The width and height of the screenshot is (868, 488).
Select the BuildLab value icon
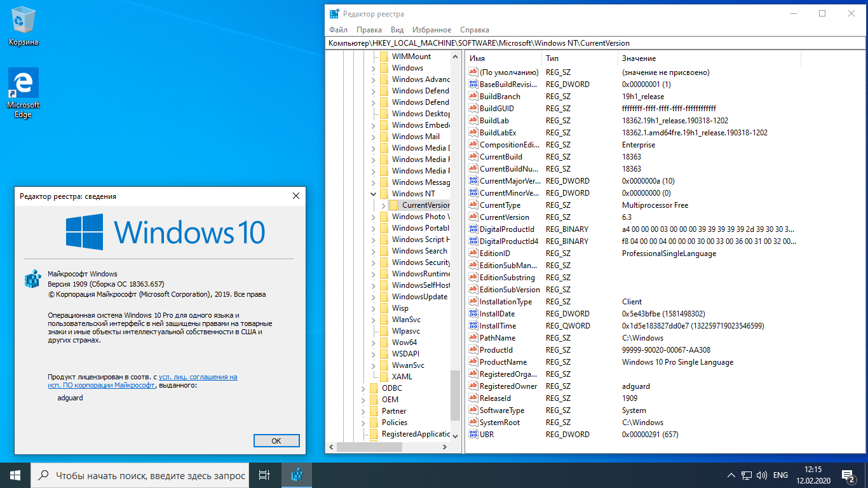click(x=473, y=121)
